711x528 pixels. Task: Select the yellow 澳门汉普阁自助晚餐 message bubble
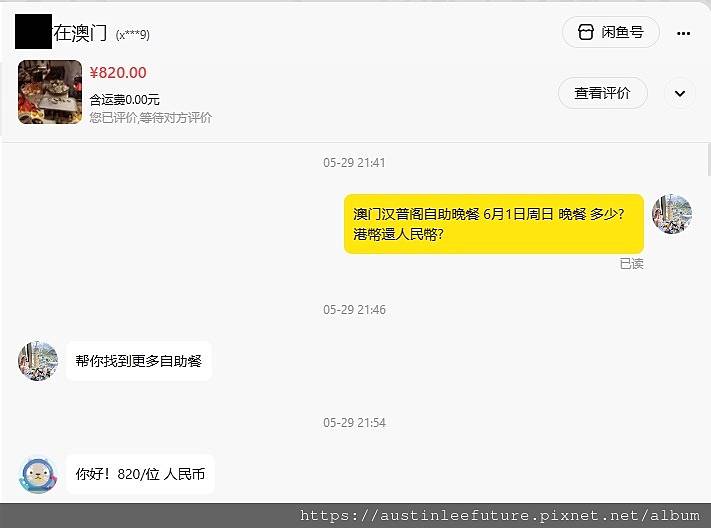(494, 224)
